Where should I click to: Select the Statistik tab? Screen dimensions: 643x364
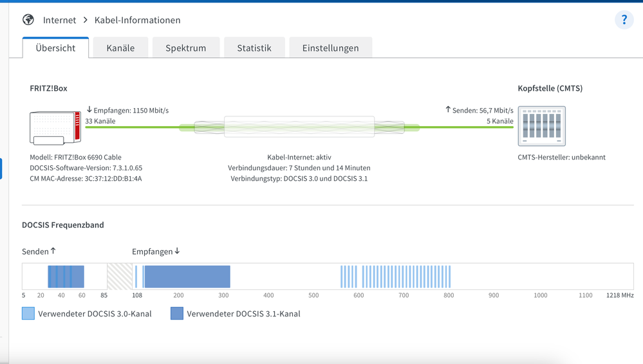coord(254,48)
